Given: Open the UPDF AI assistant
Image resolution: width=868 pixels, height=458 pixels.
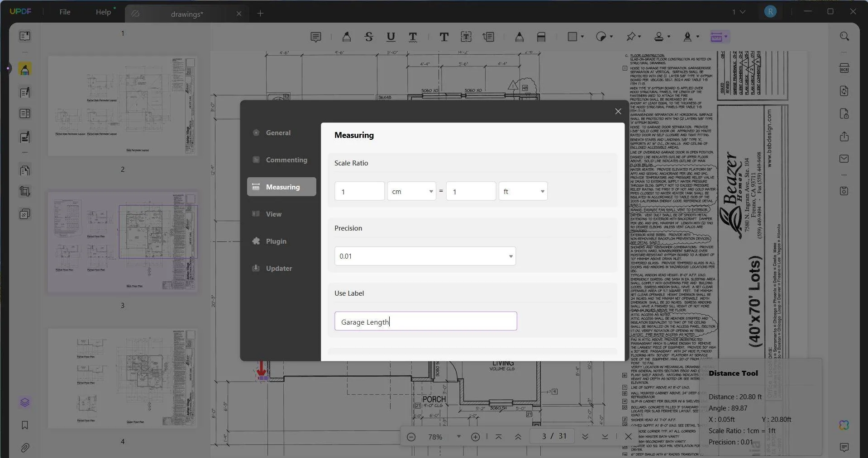Looking at the screenshot, I should 844,425.
